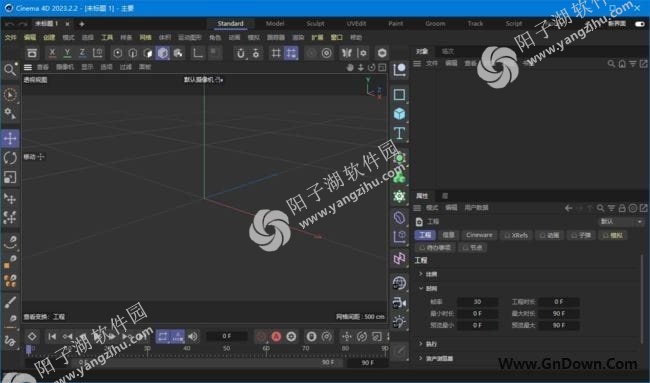The width and height of the screenshot is (650, 383).
Task: Add a Cube primitive object
Action: [x=399, y=114]
